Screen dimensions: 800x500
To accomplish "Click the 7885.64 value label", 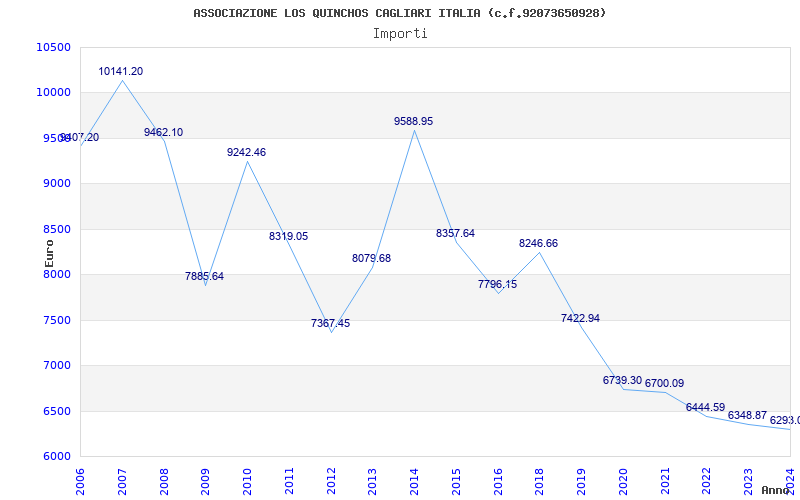I will pyautogui.click(x=204, y=277).
